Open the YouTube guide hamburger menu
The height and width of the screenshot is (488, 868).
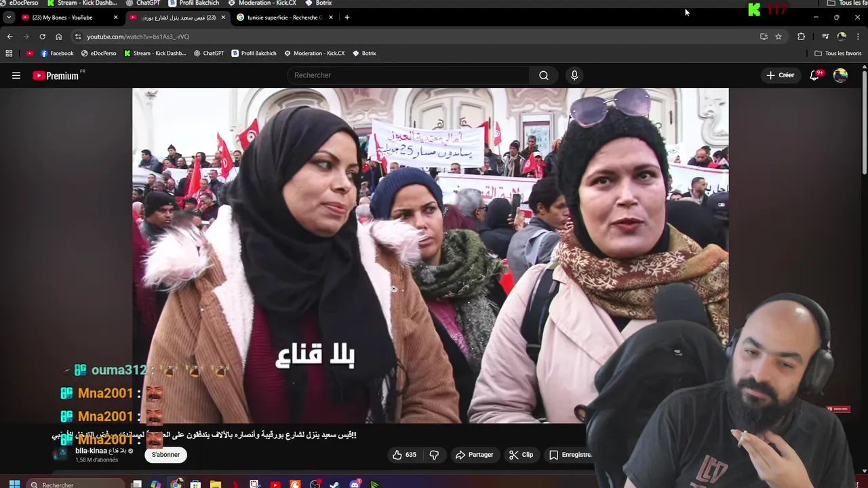tap(16, 75)
